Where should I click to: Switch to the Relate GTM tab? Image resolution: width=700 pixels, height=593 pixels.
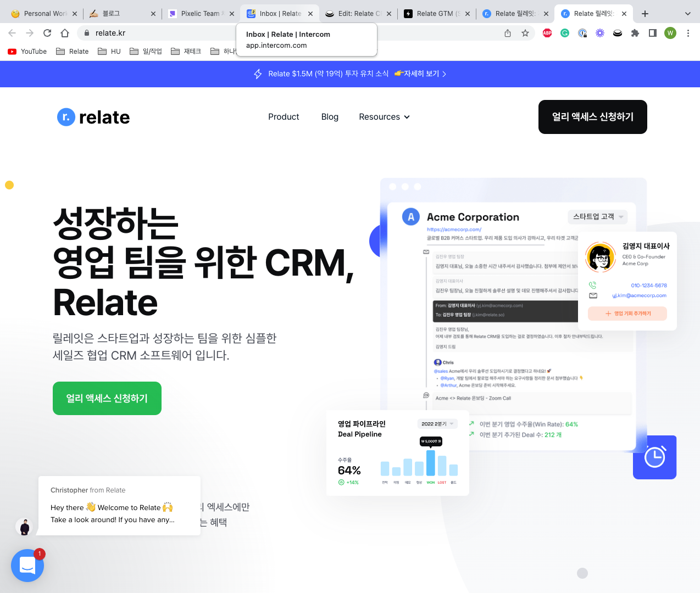[x=436, y=13]
